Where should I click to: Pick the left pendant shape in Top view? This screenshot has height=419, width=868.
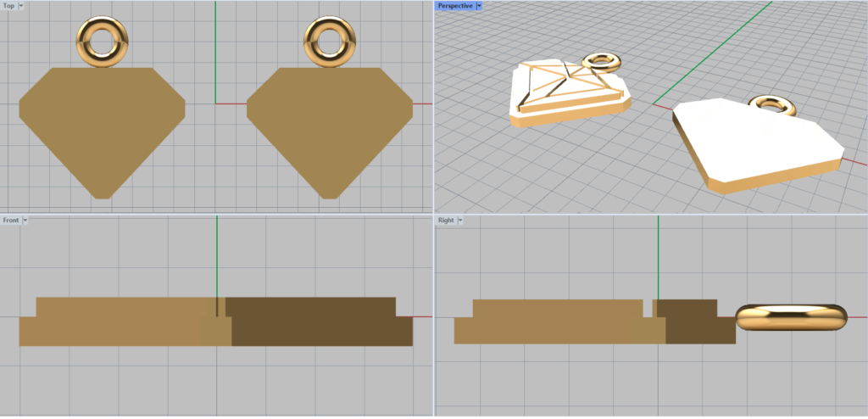pos(102,127)
